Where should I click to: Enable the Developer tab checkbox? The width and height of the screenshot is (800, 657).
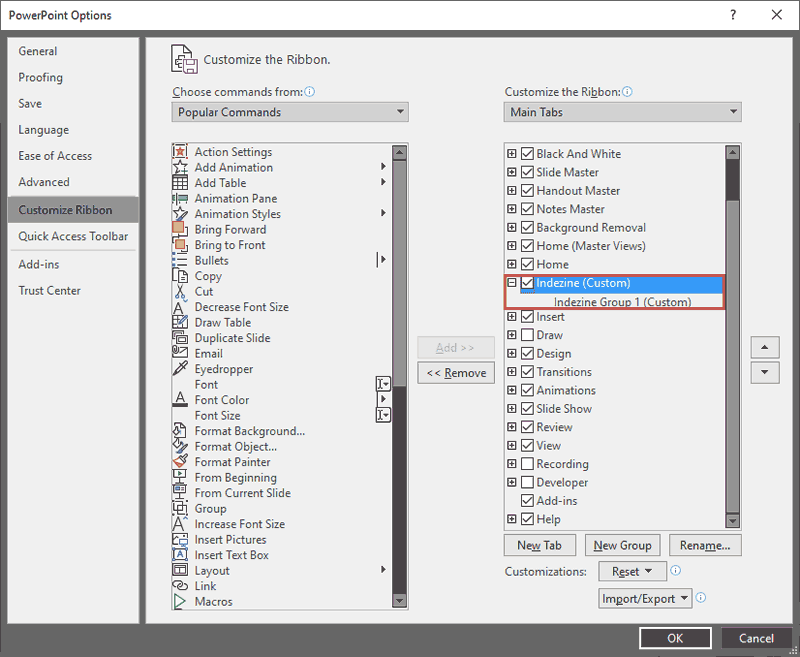(x=527, y=482)
